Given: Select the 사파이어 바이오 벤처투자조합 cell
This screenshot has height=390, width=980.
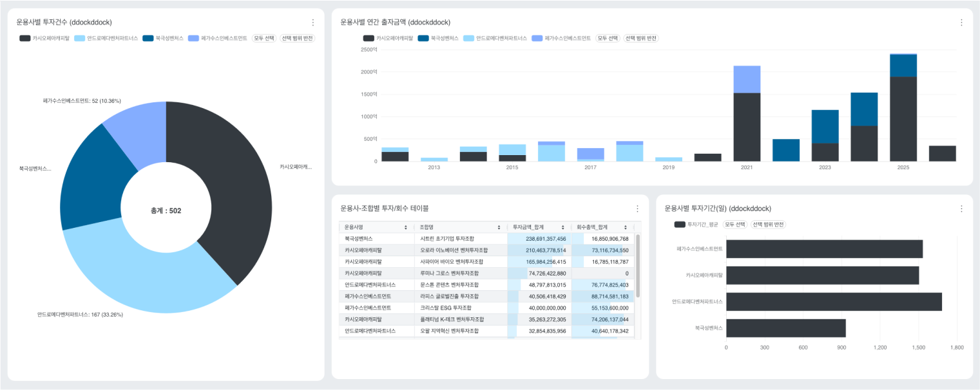Looking at the screenshot, I should 461,262.
